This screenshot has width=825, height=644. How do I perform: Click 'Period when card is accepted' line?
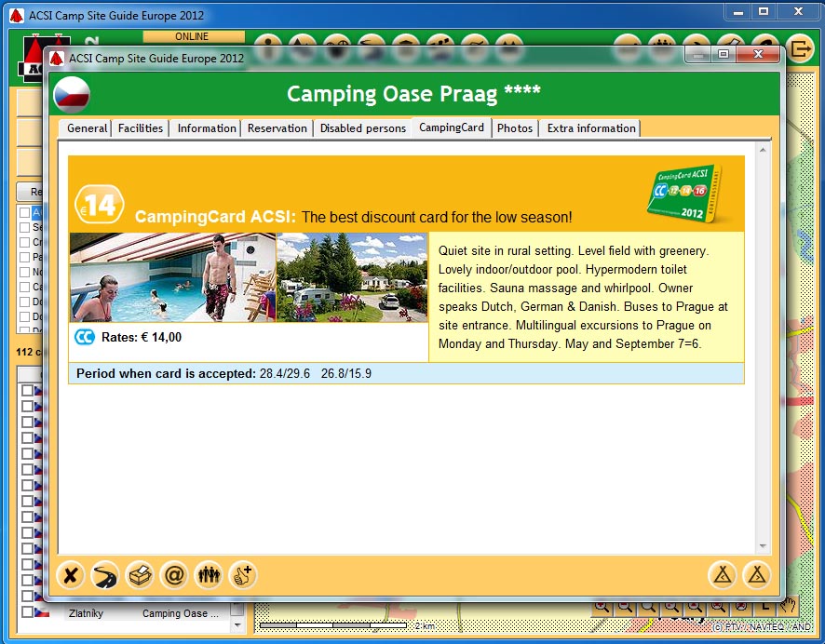(406, 374)
